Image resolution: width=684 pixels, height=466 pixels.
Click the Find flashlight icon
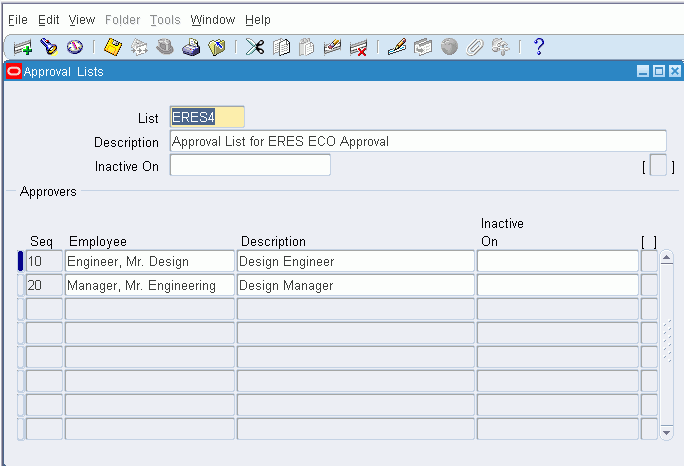(49, 47)
